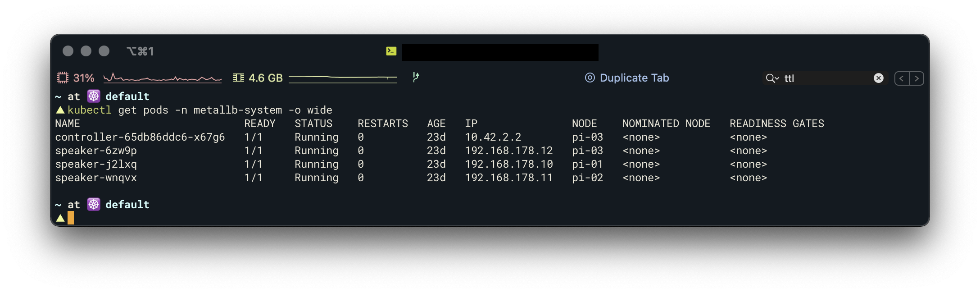Click the git branch status icon
The image size is (980, 293).
[416, 78]
